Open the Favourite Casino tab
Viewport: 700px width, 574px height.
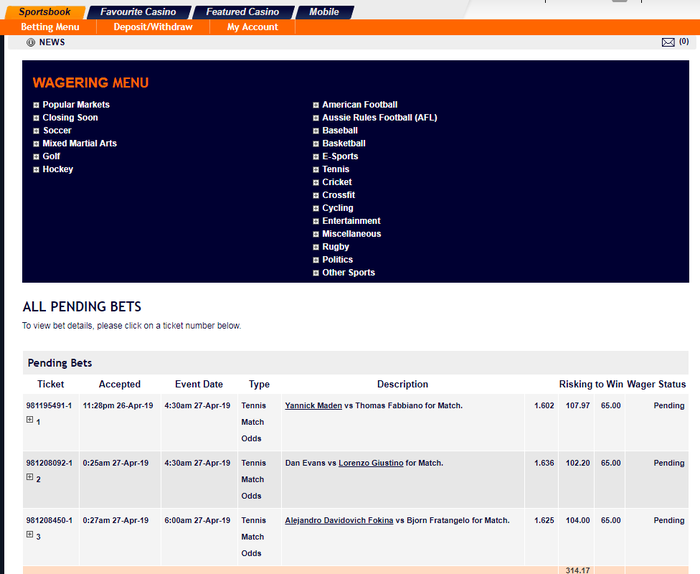[138, 12]
